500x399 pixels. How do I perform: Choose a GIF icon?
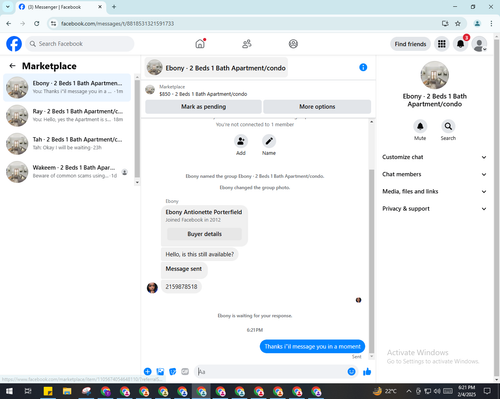(x=185, y=371)
